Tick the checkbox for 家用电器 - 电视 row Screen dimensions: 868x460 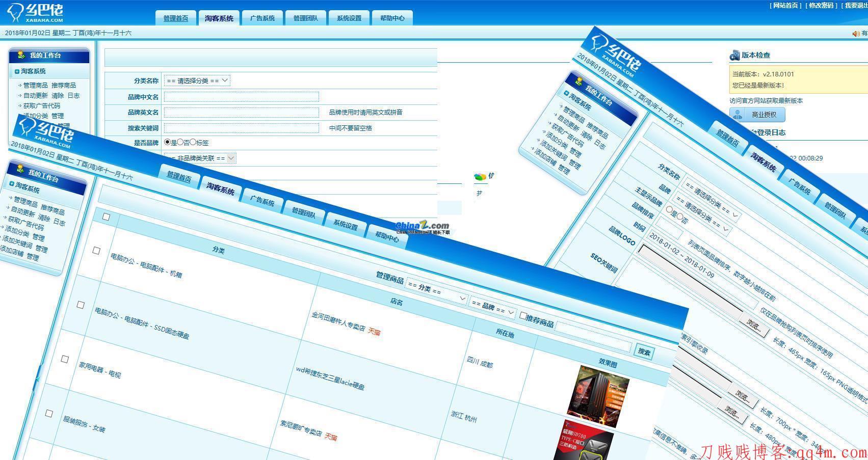(65, 359)
